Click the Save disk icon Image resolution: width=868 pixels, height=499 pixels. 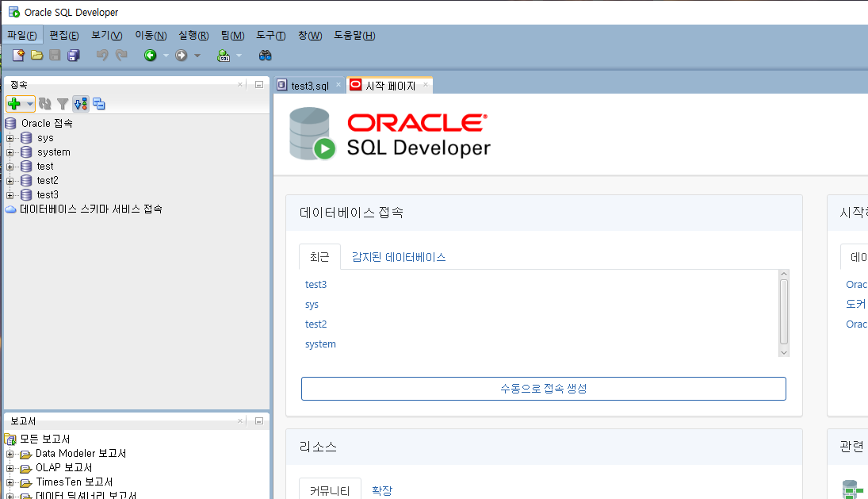[x=55, y=55]
